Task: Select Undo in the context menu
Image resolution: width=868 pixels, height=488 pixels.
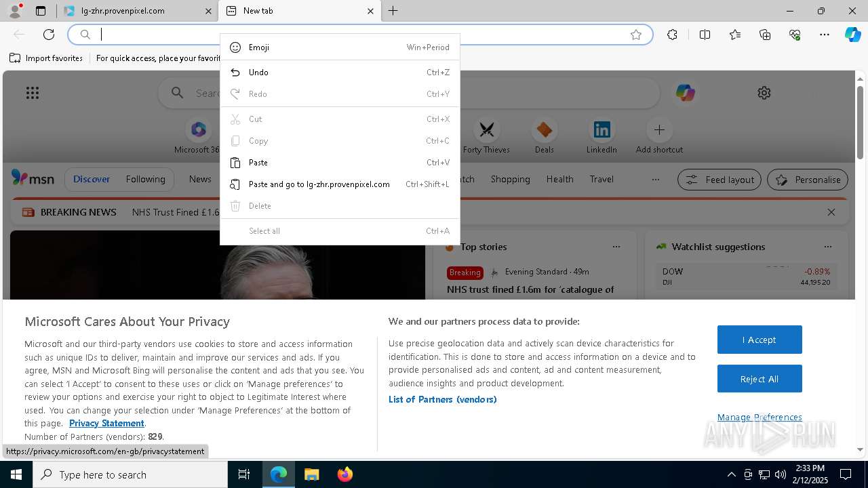Action: click(340, 73)
